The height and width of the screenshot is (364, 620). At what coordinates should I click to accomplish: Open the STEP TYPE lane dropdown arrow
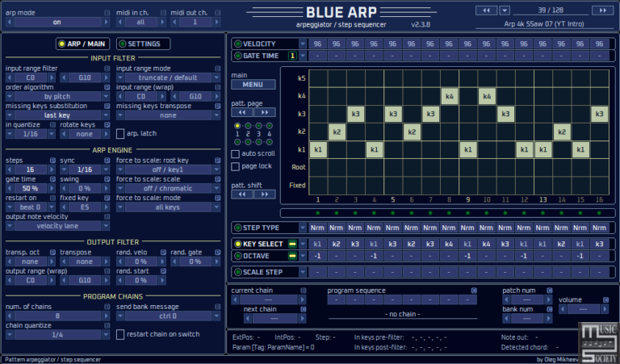[x=303, y=228]
